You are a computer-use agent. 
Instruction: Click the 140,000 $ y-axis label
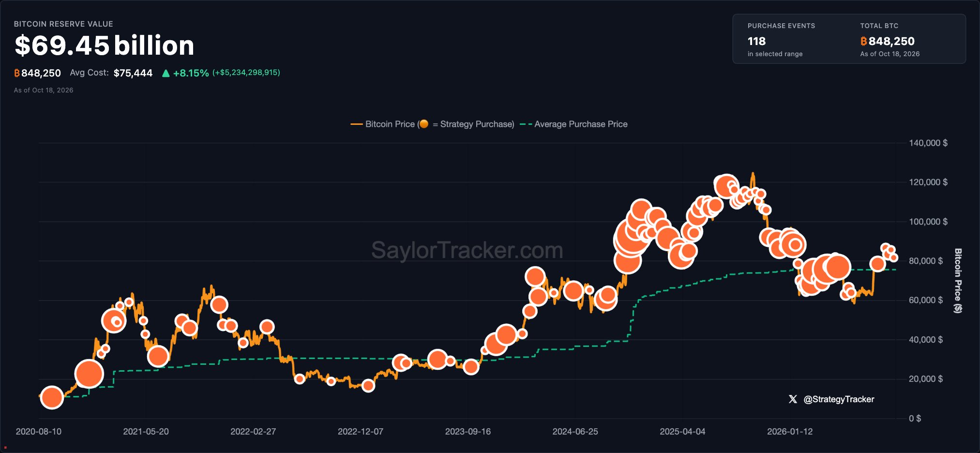(x=928, y=143)
